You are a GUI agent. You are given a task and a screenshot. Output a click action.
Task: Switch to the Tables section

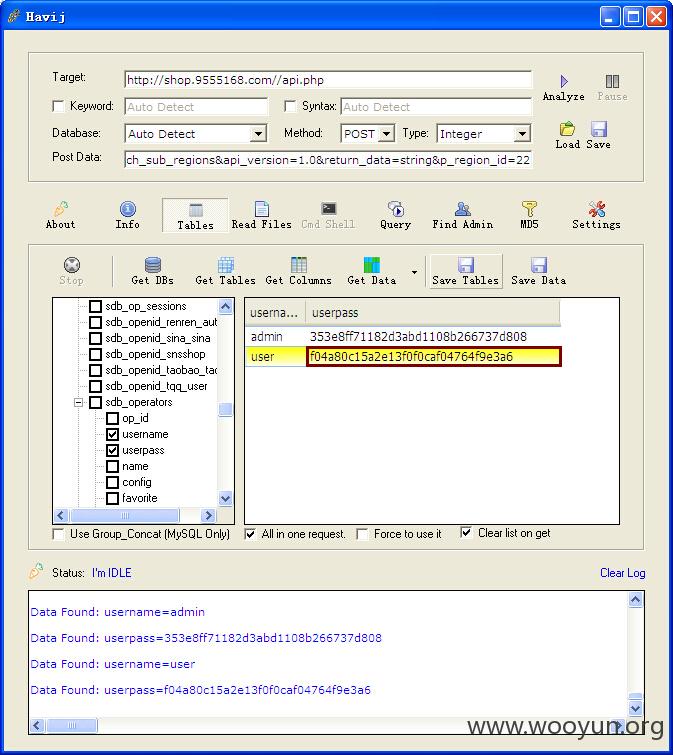point(195,215)
